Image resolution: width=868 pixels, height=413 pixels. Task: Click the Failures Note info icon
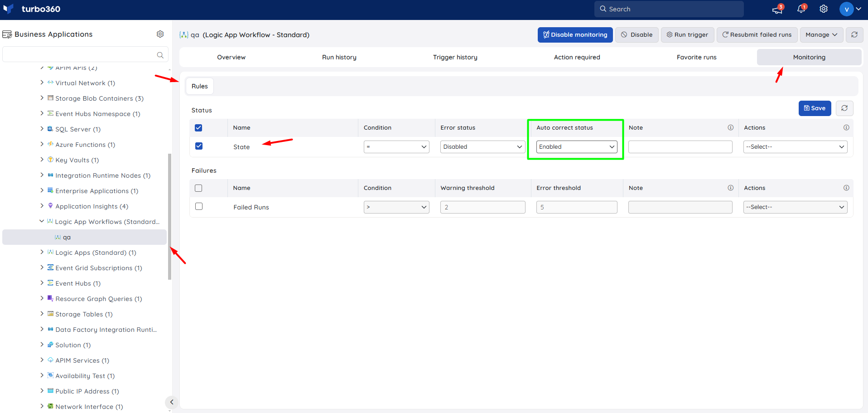[x=730, y=188]
